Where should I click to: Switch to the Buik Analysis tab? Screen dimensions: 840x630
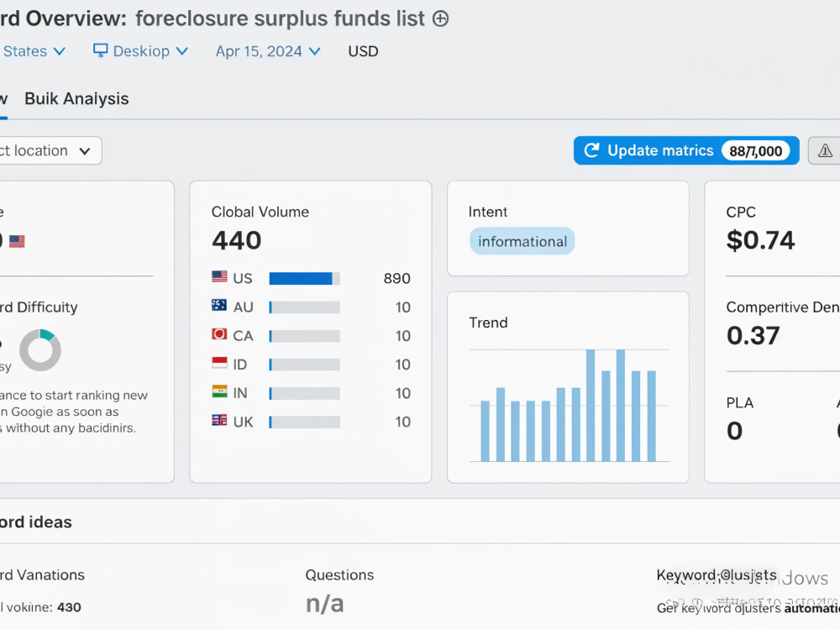click(x=76, y=98)
